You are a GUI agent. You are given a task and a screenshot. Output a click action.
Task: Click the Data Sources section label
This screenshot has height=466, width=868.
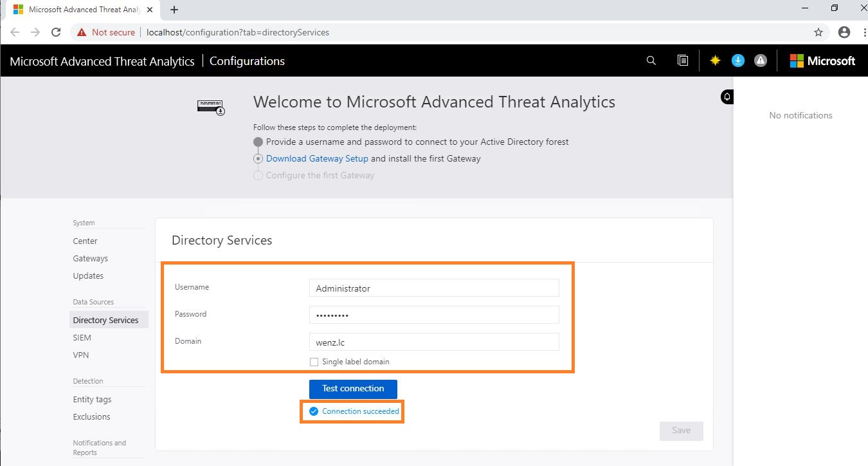click(93, 302)
